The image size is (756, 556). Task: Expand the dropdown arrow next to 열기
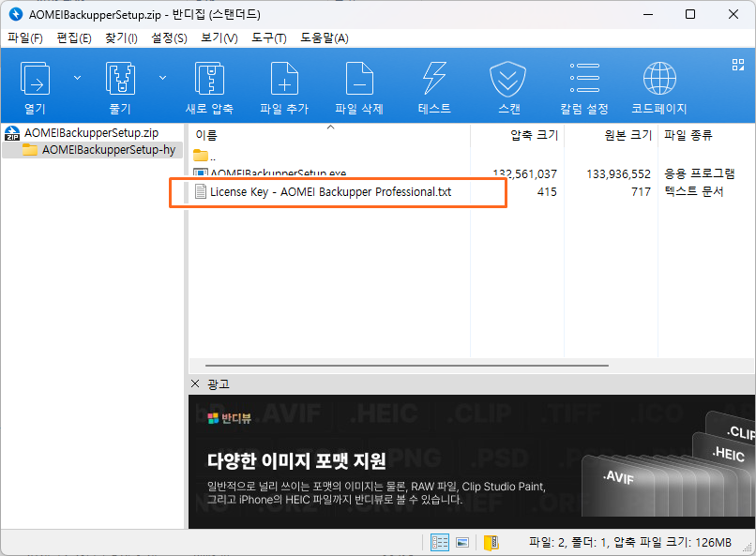77,78
